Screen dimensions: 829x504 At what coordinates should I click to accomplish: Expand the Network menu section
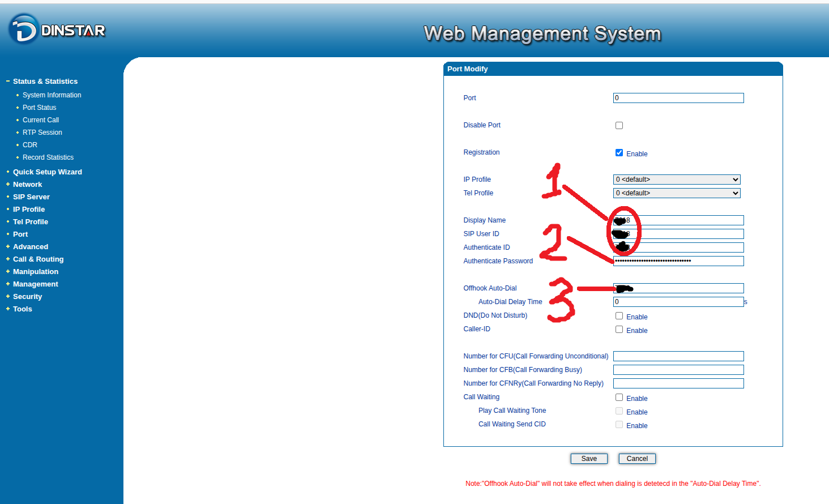27,185
